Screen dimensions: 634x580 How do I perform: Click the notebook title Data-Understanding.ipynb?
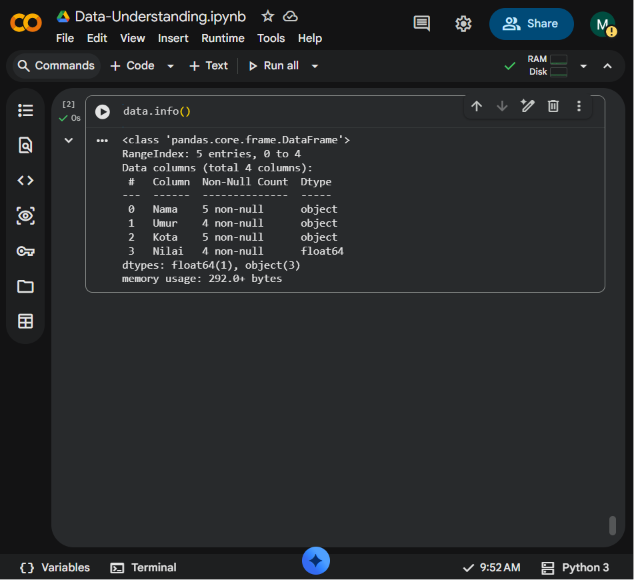160,17
